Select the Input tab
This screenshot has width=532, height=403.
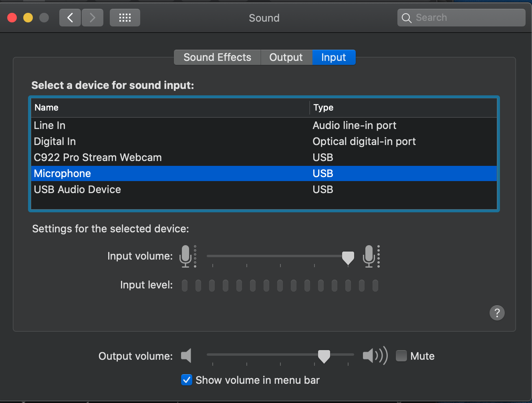(x=333, y=57)
